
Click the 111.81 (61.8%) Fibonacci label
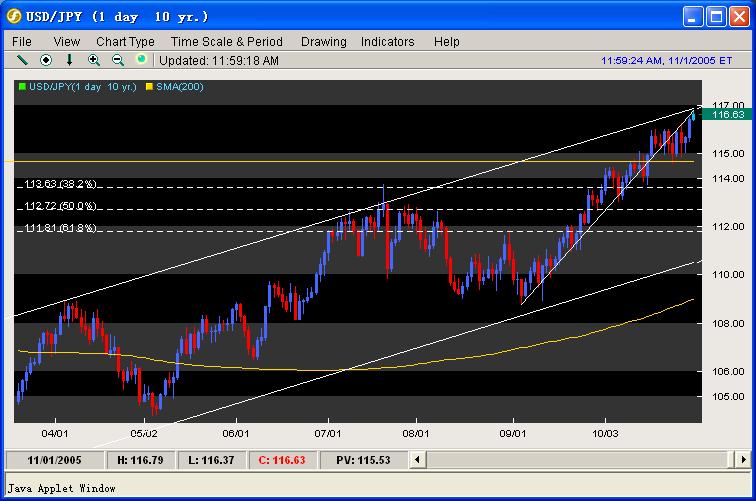point(60,228)
